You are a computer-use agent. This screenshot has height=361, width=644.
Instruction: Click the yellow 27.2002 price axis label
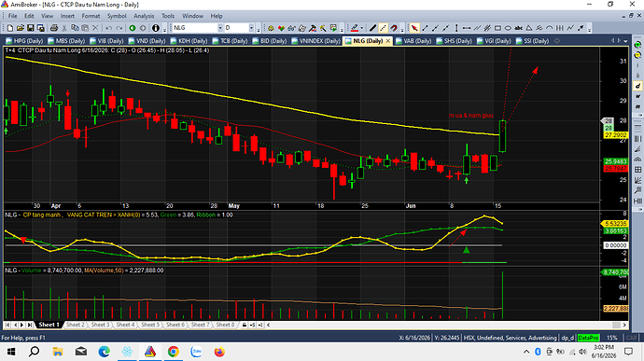click(x=615, y=134)
